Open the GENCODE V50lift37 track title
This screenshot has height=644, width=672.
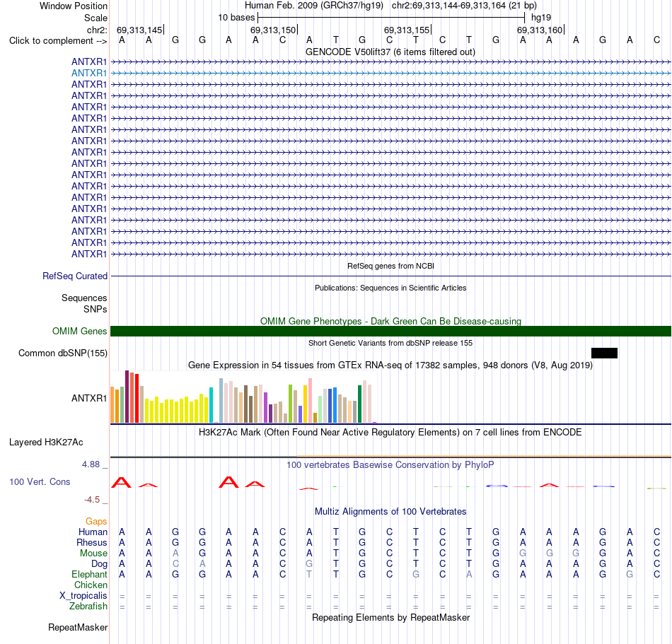click(x=390, y=52)
